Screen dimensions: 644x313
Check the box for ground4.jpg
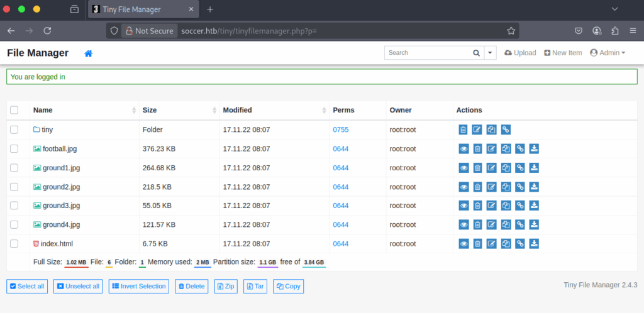(x=14, y=225)
